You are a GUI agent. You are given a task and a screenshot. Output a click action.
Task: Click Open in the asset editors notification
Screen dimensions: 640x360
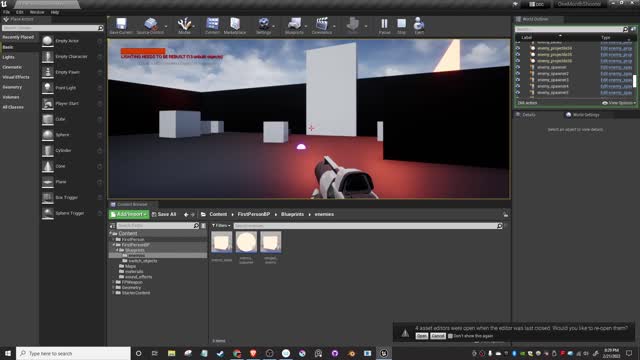(422, 336)
